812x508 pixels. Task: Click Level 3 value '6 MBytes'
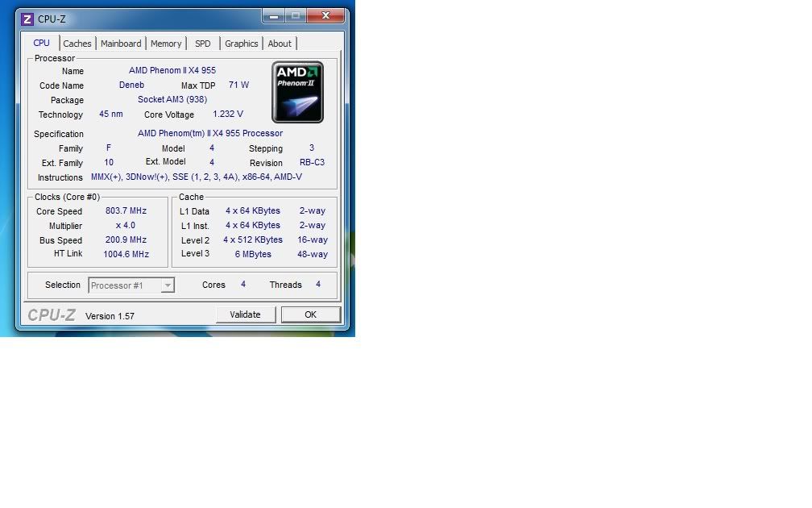253,254
